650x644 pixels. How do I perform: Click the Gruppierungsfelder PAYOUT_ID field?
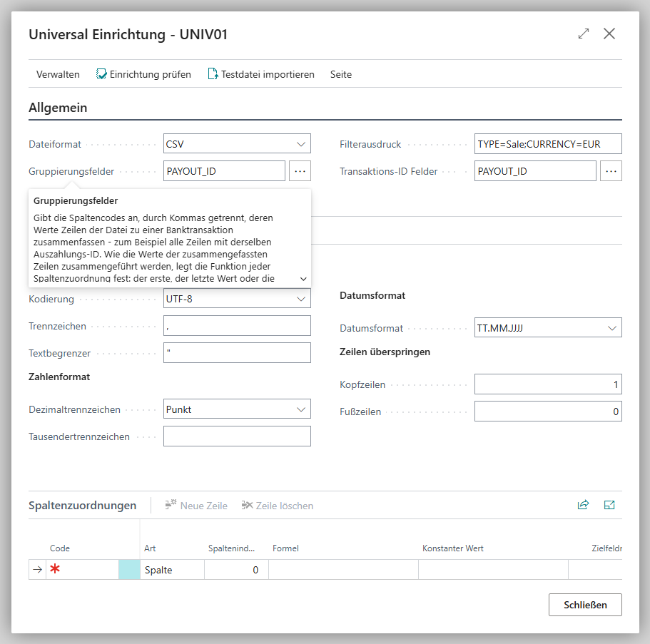pos(224,171)
